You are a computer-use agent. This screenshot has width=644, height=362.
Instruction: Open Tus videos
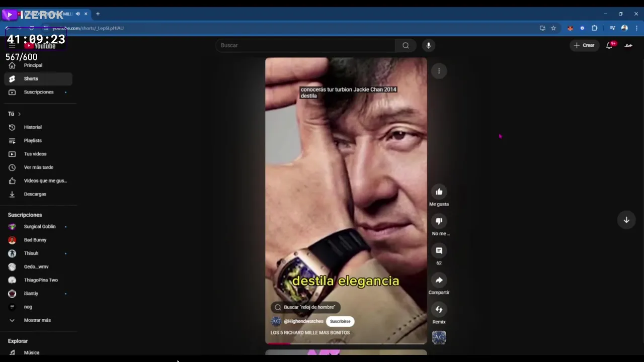(x=38, y=154)
